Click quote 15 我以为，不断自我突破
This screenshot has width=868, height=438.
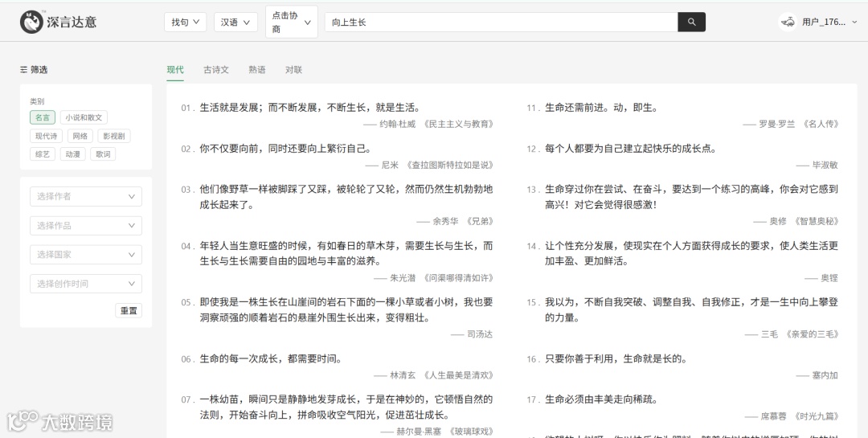[691, 309]
